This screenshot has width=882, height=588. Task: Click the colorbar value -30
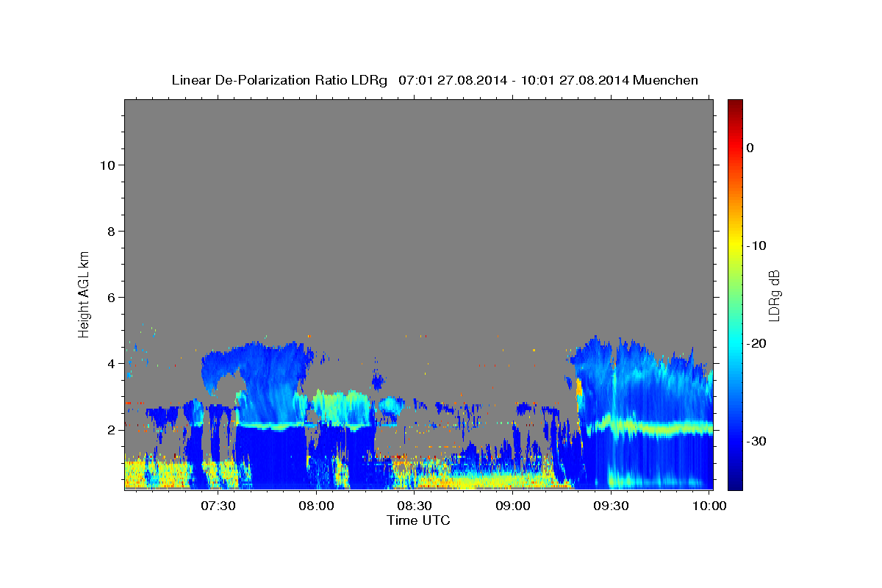click(x=756, y=441)
